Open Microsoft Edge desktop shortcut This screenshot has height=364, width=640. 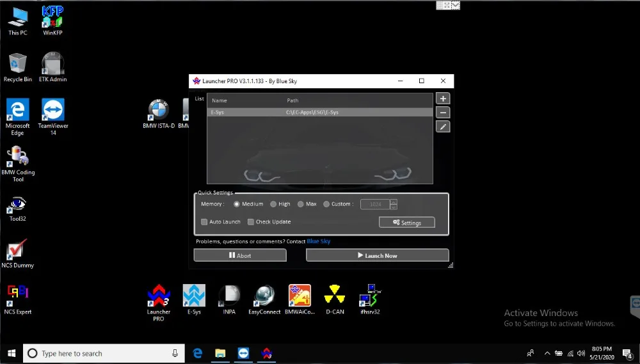coord(17,117)
